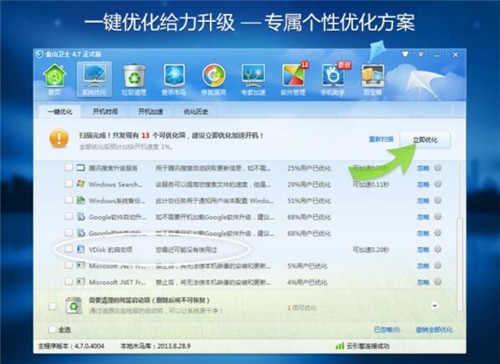Click the 重新扫描 link
The width and height of the screenshot is (500, 364).
pos(381,139)
